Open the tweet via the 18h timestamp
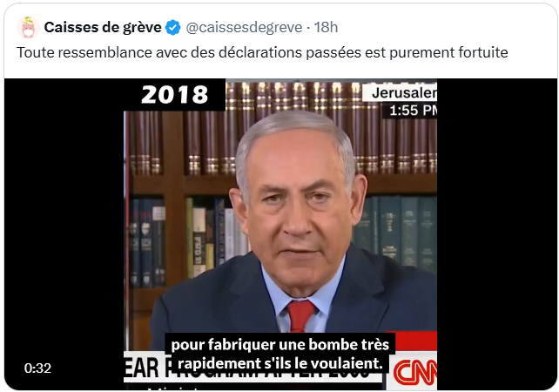Viewport: 559px width, 392px height. point(326,27)
